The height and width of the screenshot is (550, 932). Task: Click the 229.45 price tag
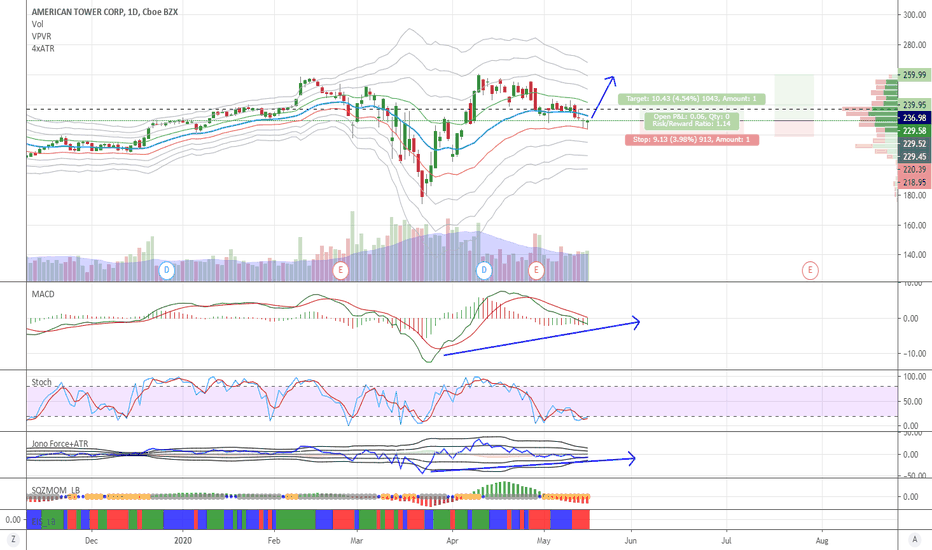coord(914,157)
